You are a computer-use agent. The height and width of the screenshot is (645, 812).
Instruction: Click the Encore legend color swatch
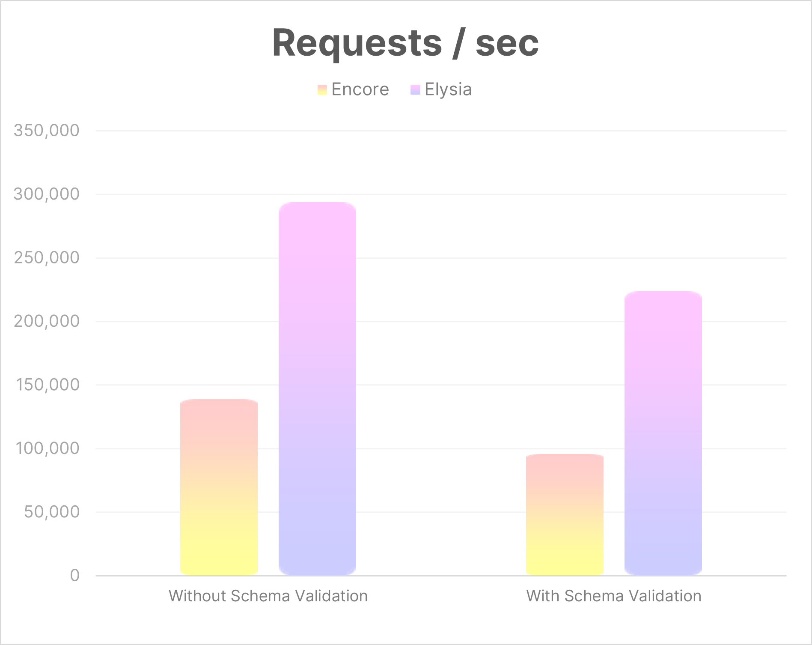tap(322, 90)
